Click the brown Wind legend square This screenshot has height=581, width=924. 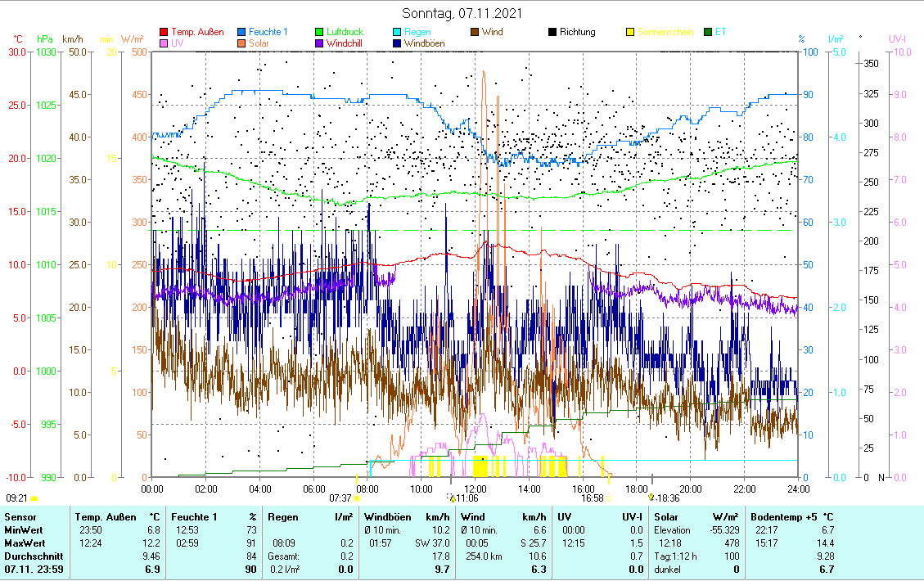[476, 33]
